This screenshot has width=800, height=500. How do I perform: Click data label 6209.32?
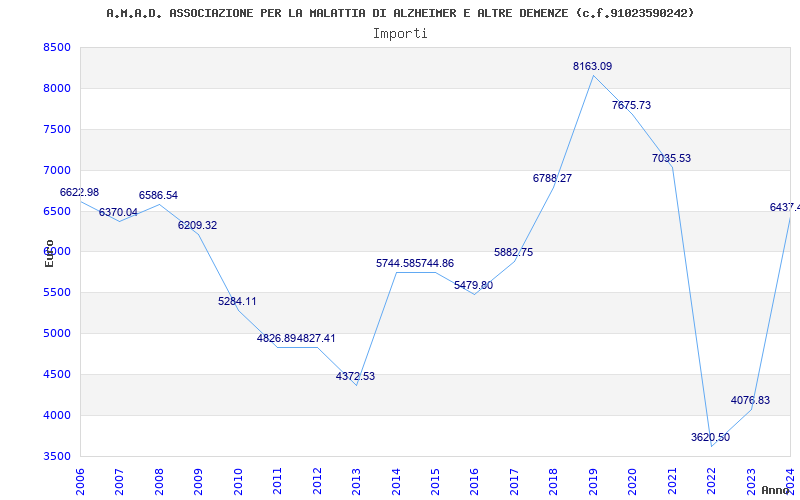coord(197,225)
